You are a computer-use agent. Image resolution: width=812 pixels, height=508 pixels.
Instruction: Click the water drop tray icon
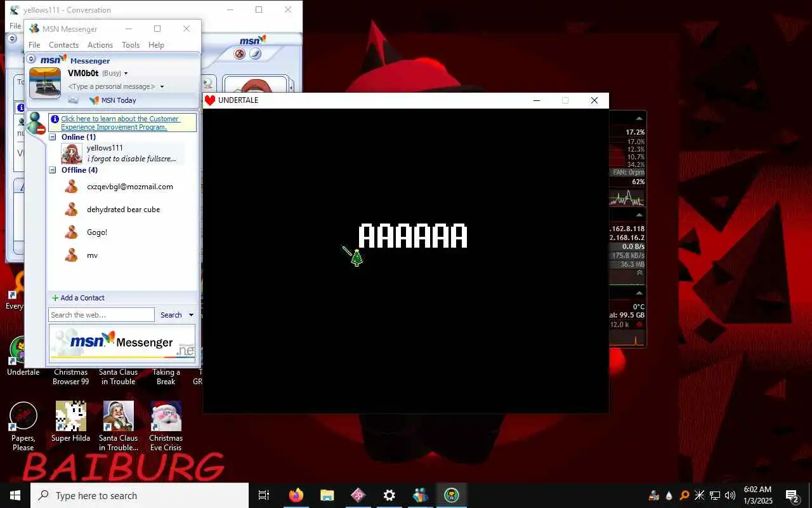(x=669, y=495)
